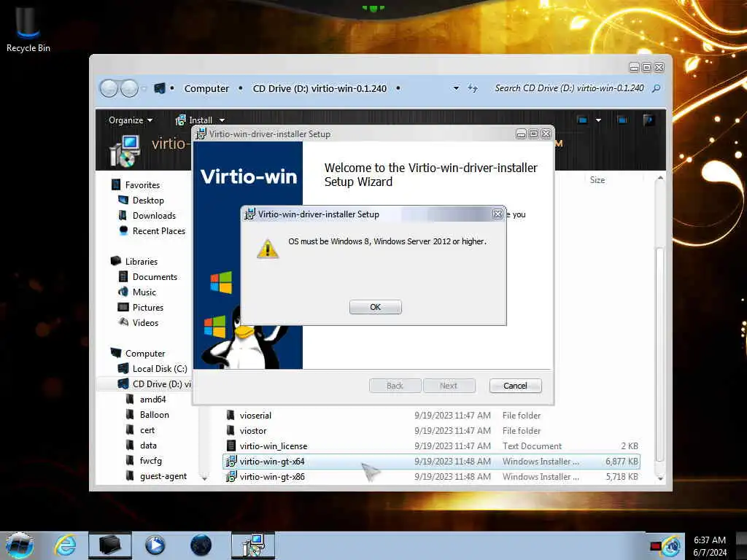The image size is (747, 560).
Task: Select the virtio-win-gt-x86 installer file
Action: 431,477
